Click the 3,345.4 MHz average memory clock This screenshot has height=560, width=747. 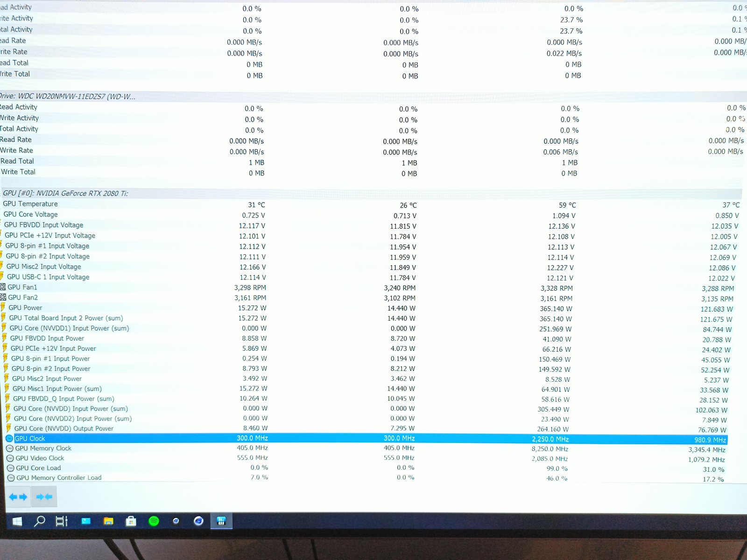(x=707, y=450)
